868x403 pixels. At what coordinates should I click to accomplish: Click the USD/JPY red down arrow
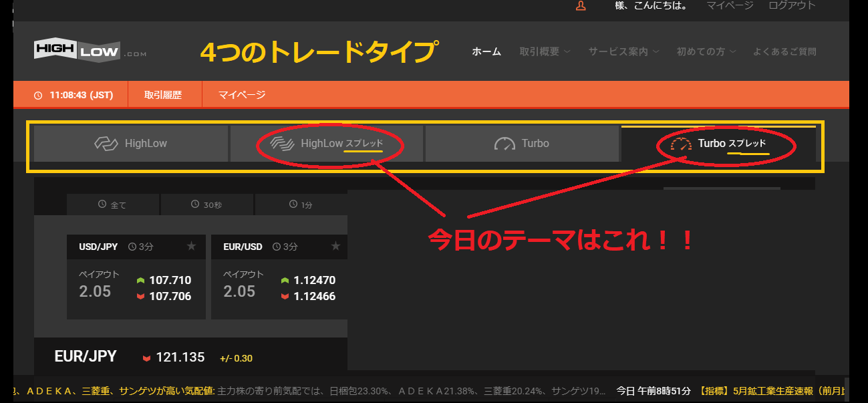(140, 297)
